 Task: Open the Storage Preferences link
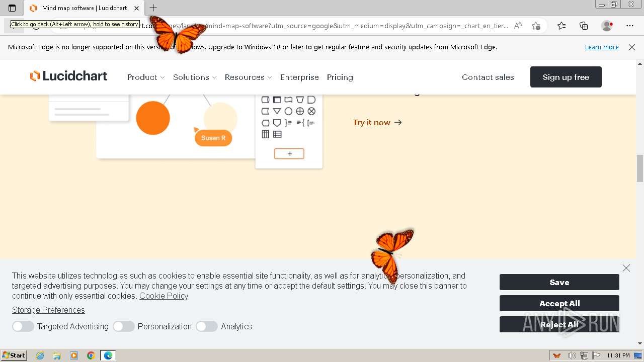click(x=48, y=310)
